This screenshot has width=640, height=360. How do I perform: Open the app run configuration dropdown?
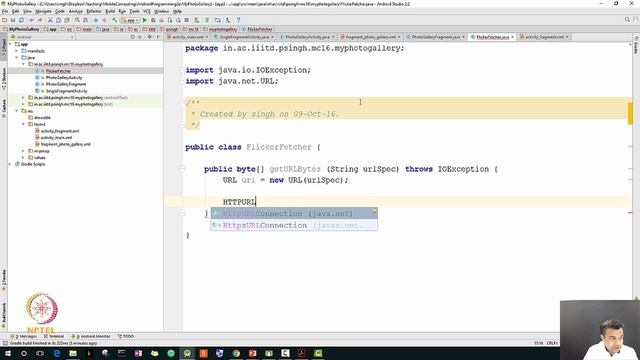click(130, 20)
